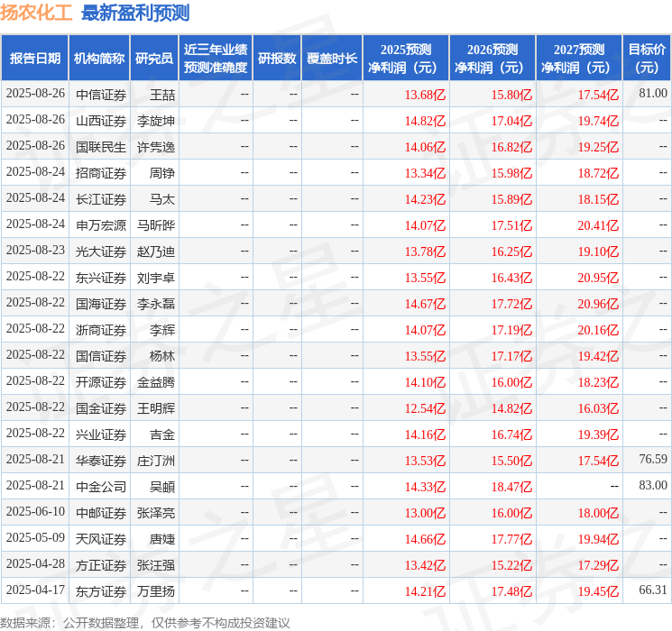
Task: Select the 方正证券 institution cell
Action: click(101, 565)
